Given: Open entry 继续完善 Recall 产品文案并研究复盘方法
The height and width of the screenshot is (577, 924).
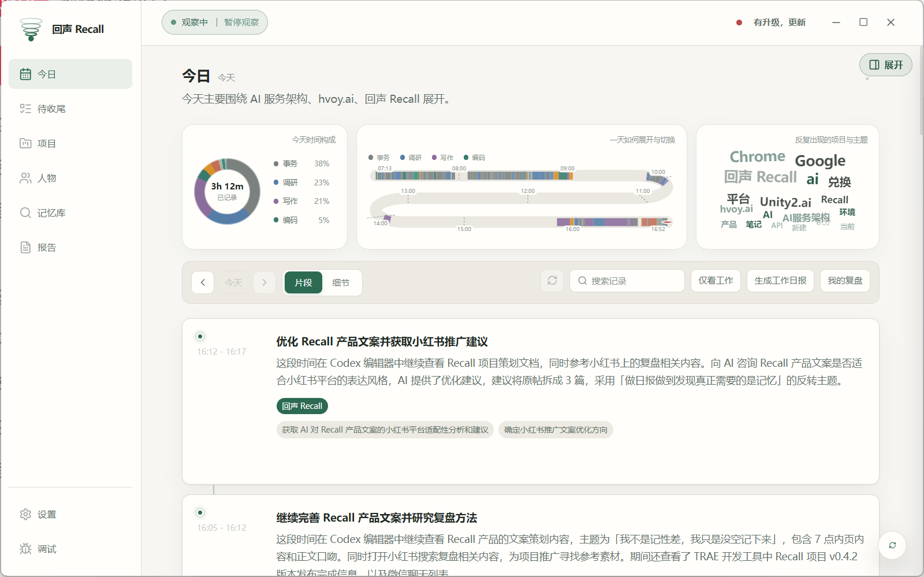Looking at the screenshot, I should coord(377,518).
